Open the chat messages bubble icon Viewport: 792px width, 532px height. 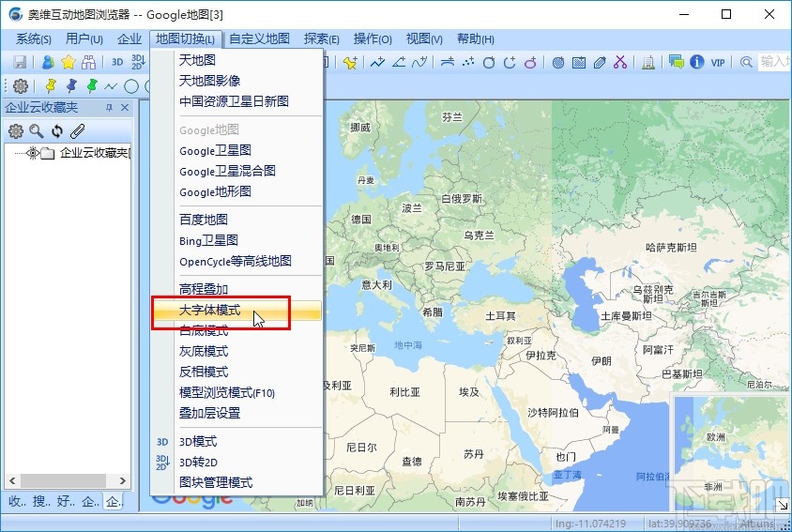click(x=677, y=62)
